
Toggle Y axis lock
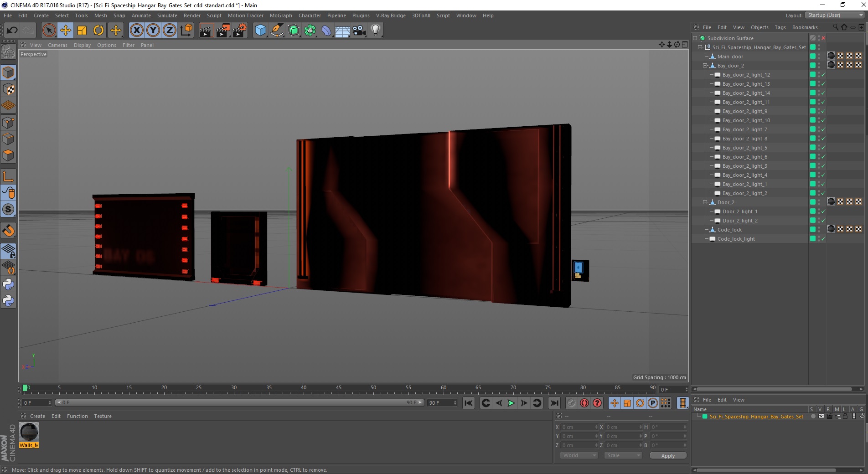click(x=153, y=31)
